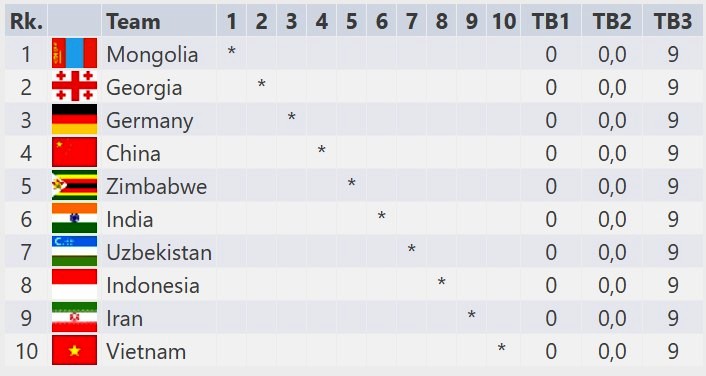Open the Georgia team name
Screen dimensions: 706x376
click(x=144, y=88)
